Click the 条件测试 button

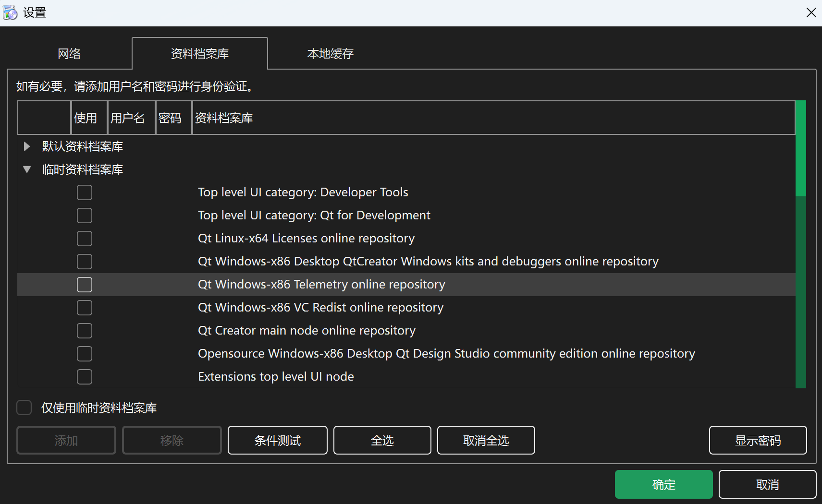point(278,440)
